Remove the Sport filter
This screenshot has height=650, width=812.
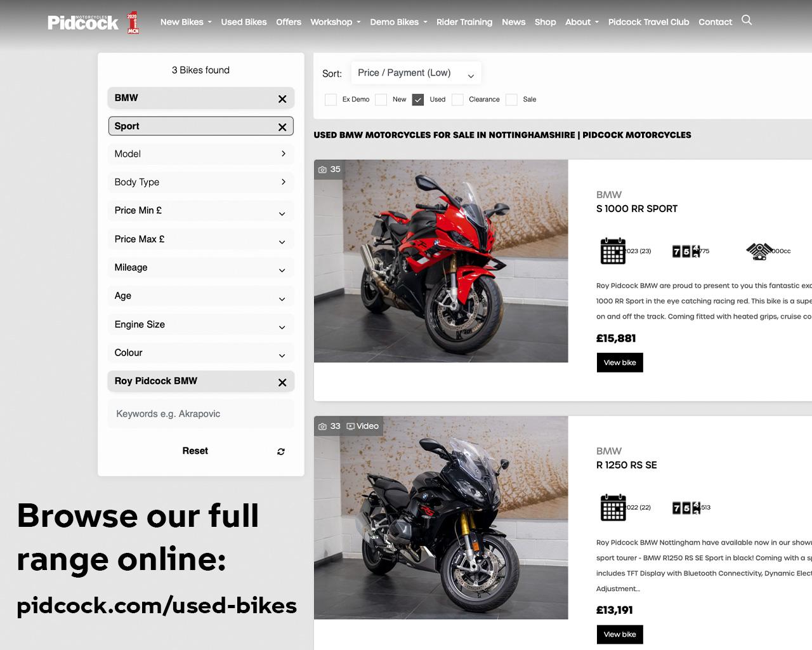pos(282,127)
